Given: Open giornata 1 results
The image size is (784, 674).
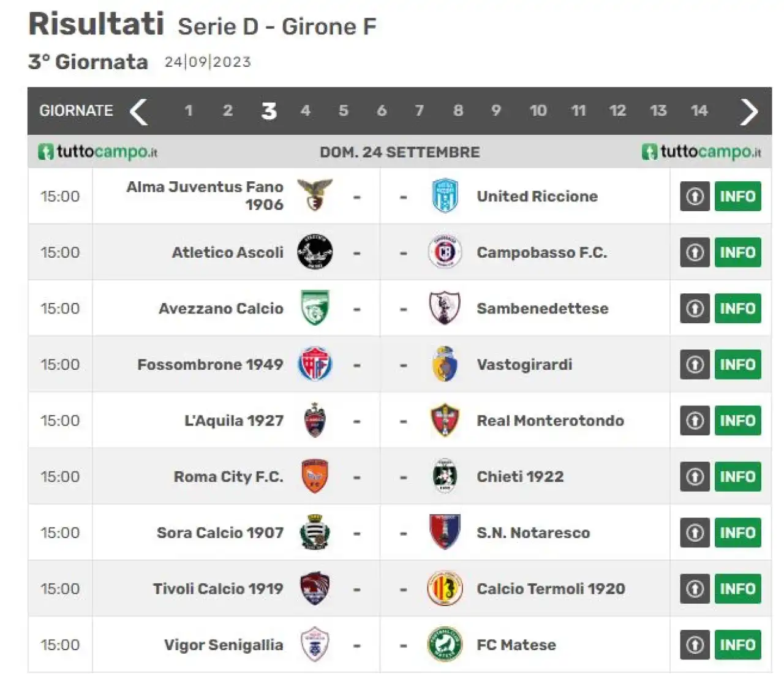Looking at the screenshot, I should pyautogui.click(x=189, y=111).
